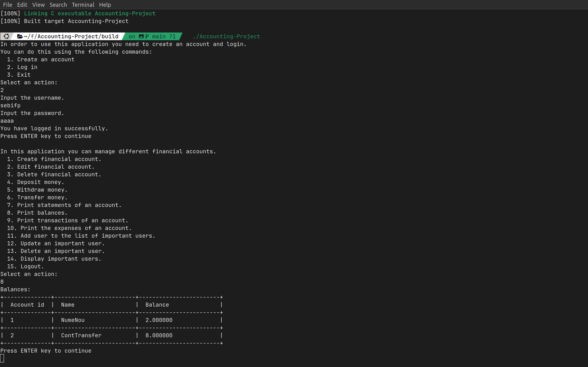Click the '8.000000' balance value
This screenshot has width=588, height=367.
[x=159, y=335]
